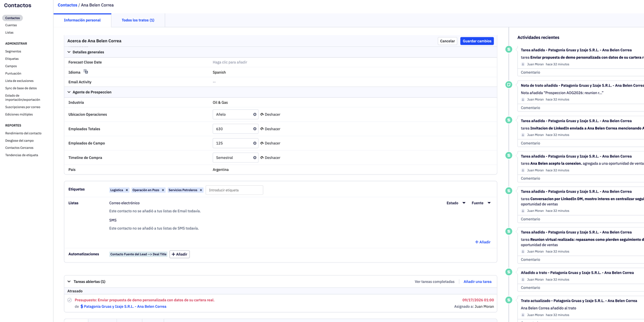This screenshot has width=644, height=322.
Task: Clear the 630 value in Empleados Totales
Action: [x=255, y=129]
